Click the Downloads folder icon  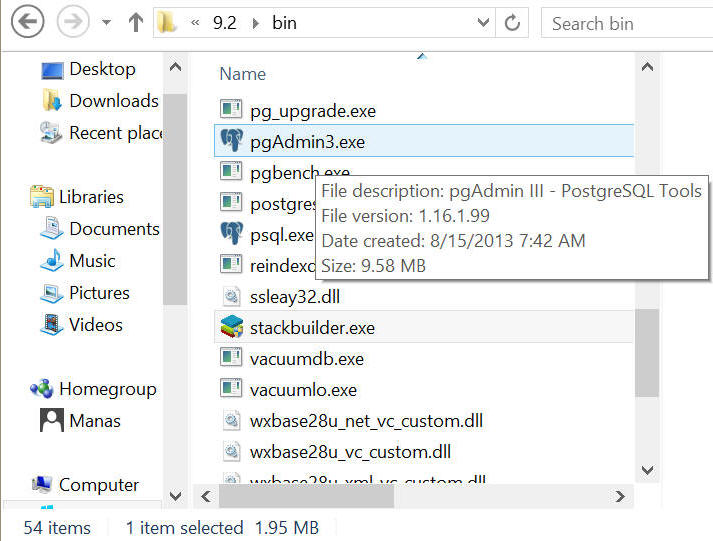pos(52,100)
